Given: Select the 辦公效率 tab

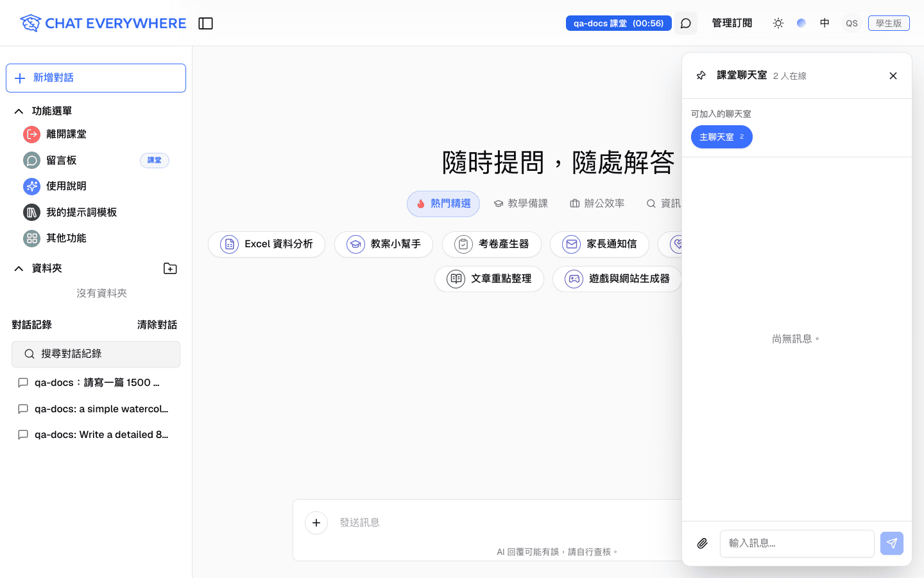Looking at the screenshot, I should tap(597, 204).
